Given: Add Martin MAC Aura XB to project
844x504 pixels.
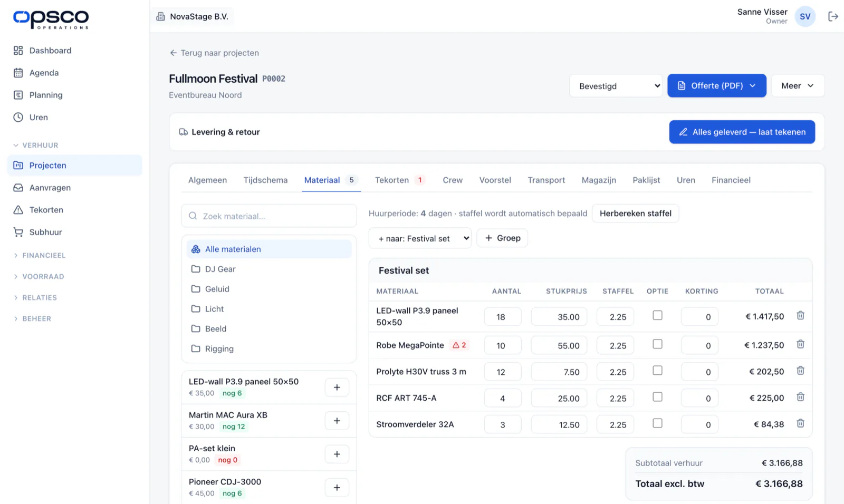Looking at the screenshot, I should (337, 421).
